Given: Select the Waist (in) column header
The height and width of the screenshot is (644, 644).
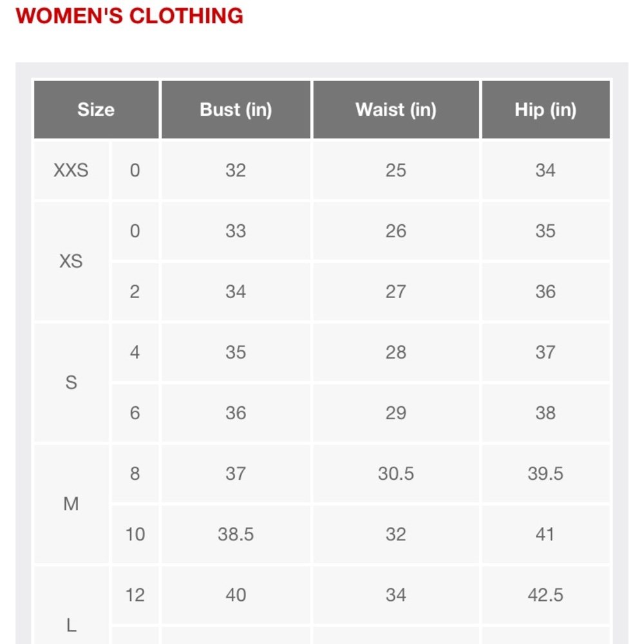Looking at the screenshot, I should pos(396,109).
